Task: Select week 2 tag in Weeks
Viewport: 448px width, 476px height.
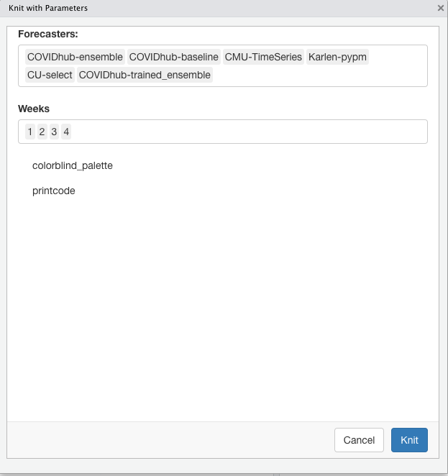Action: (42, 132)
